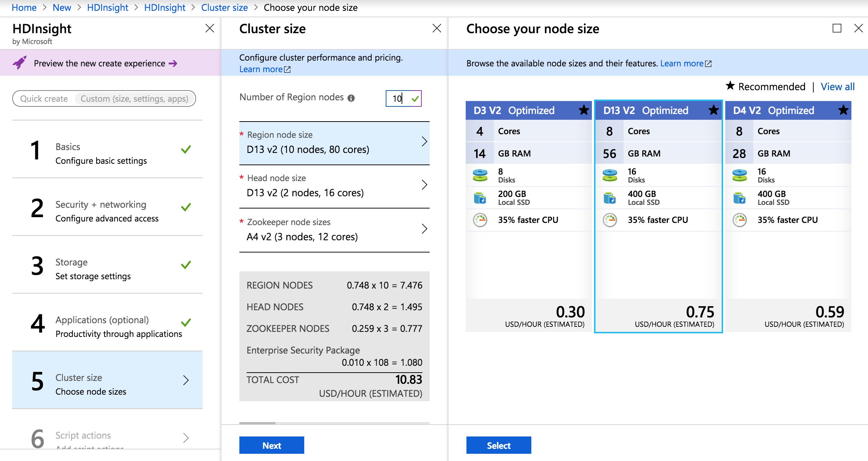Open Head node size selector

pyautogui.click(x=335, y=186)
